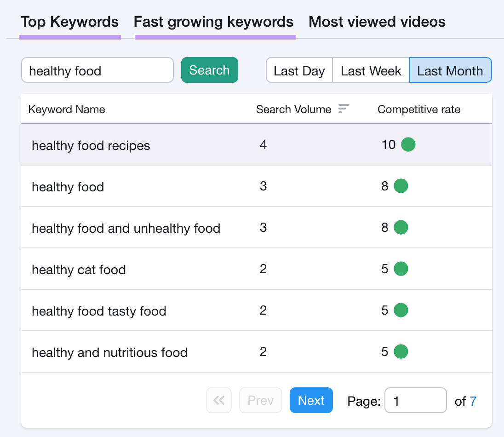Click the first-page double-arrow pagination icon
The image size is (504, 437).
(219, 400)
